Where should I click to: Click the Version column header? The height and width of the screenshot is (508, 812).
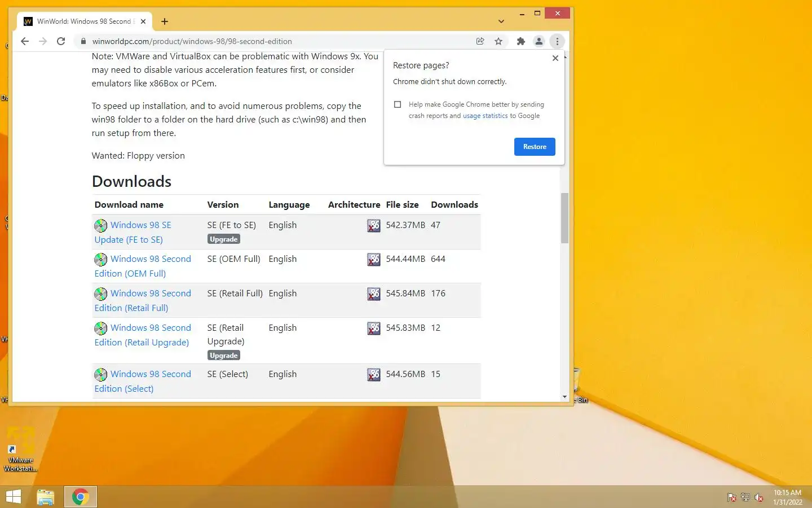(x=223, y=205)
